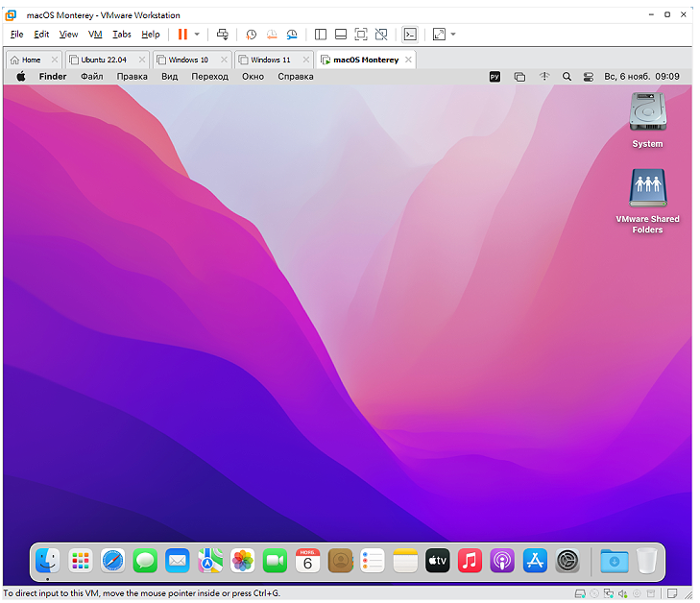The height and width of the screenshot is (603, 700).
Task: Open Launchpad from the Dock
Action: (81, 561)
